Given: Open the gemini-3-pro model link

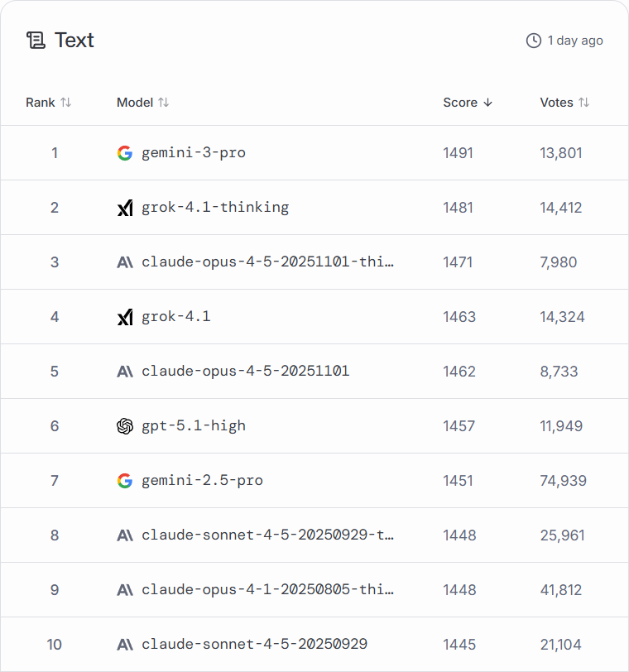Looking at the screenshot, I should click(x=194, y=153).
